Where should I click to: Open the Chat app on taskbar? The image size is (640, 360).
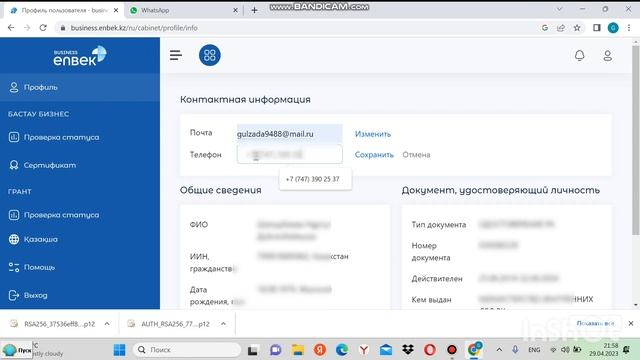(x=276, y=350)
